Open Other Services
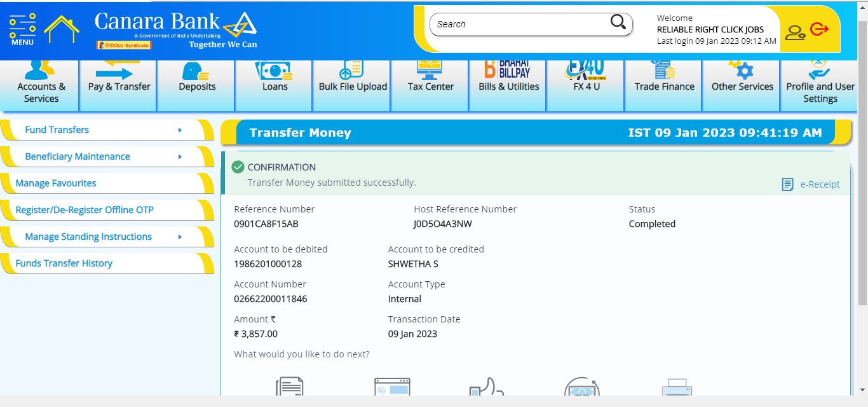The height and width of the screenshot is (407, 868). click(x=742, y=86)
